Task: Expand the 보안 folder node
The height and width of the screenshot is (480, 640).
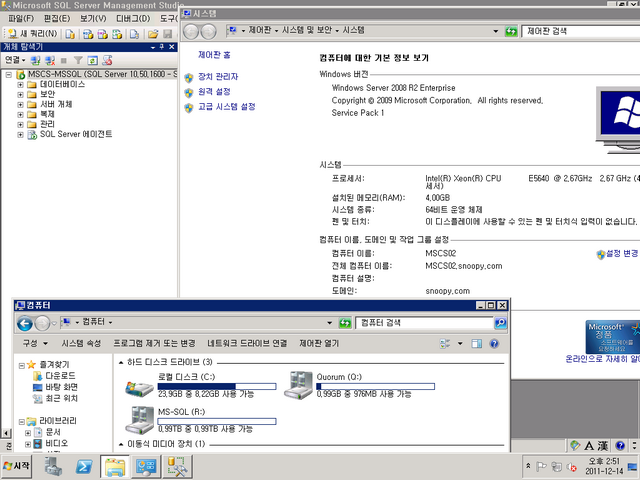Action: coord(20,95)
